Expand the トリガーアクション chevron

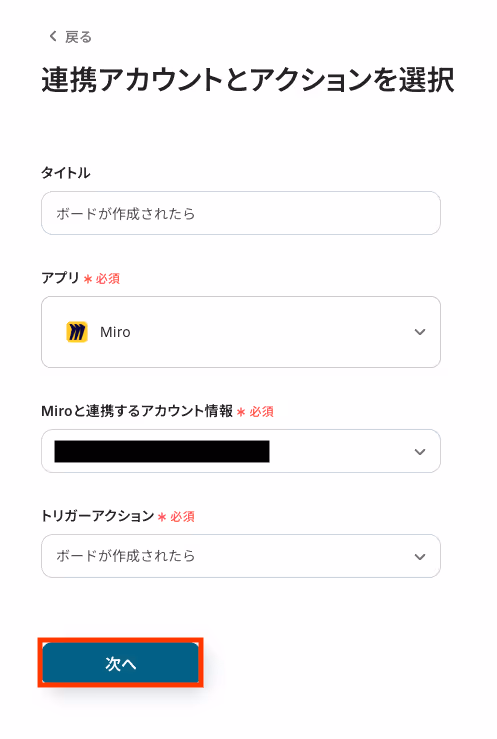420,557
